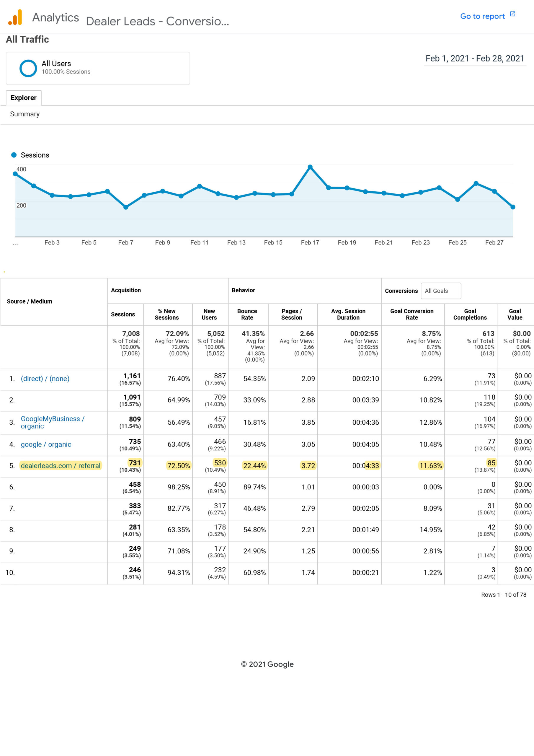Click the Feb 7 low point on the chart

point(125,207)
